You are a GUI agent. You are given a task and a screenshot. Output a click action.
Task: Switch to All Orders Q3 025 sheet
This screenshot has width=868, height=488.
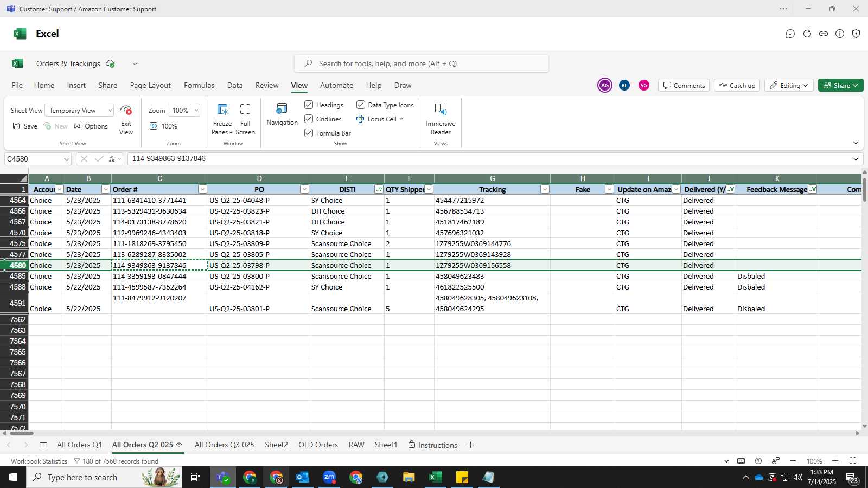(224, 445)
